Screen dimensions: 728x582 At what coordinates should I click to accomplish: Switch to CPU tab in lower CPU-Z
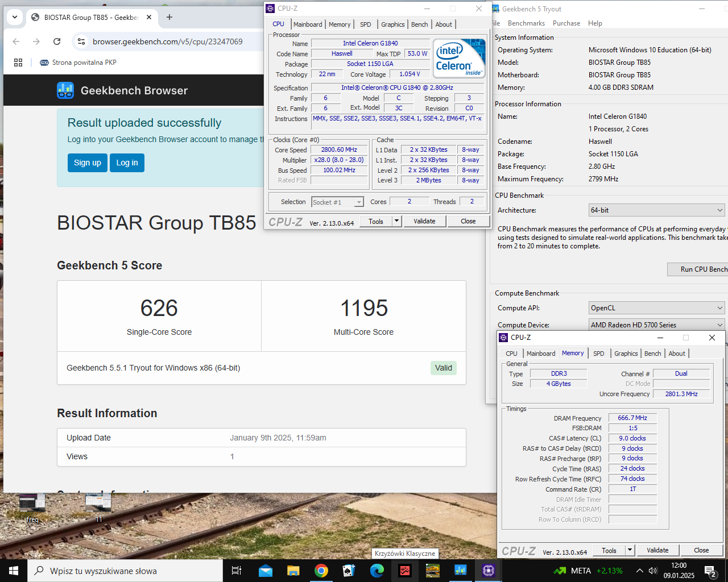click(x=512, y=354)
